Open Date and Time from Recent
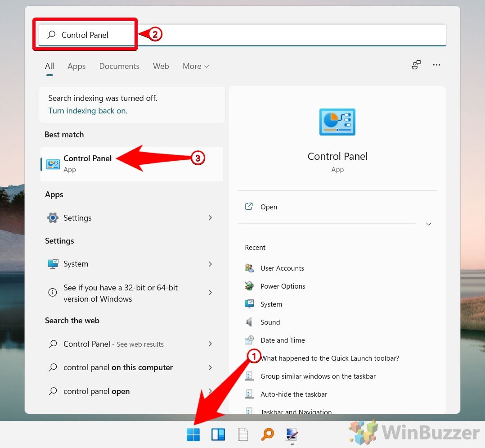The image size is (485, 448). tap(283, 340)
